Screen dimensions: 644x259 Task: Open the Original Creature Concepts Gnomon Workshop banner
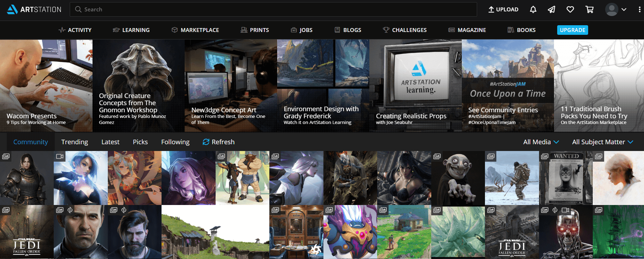click(x=138, y=86)
